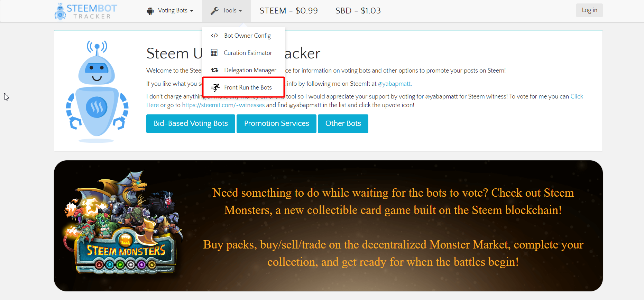Screen dimensions: 644x300
Task: Switch to Promotion Services section
Action: tap(276, 124)
